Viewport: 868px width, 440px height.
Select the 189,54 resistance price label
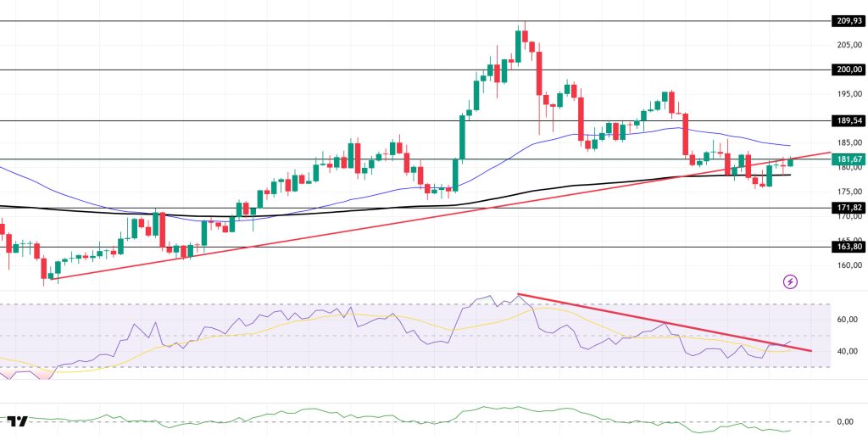(848, 121)
